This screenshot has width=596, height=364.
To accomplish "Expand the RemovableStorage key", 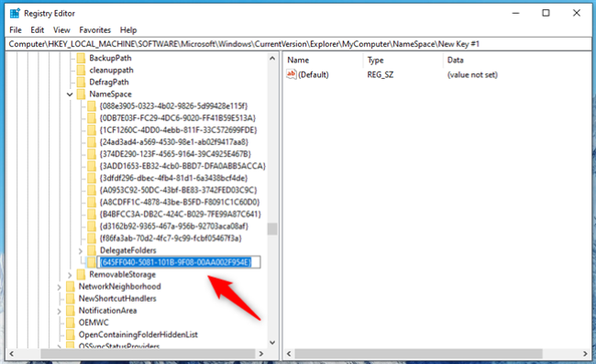I will click(70, 275).
